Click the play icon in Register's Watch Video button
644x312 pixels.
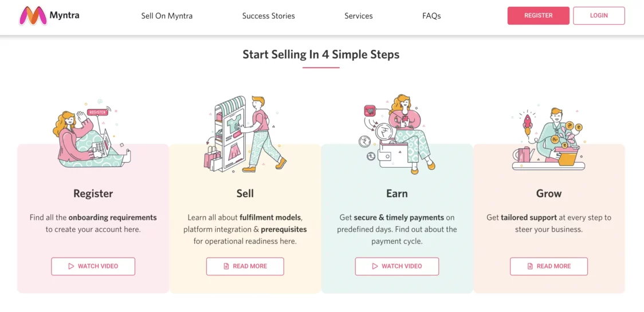point(71,266)
